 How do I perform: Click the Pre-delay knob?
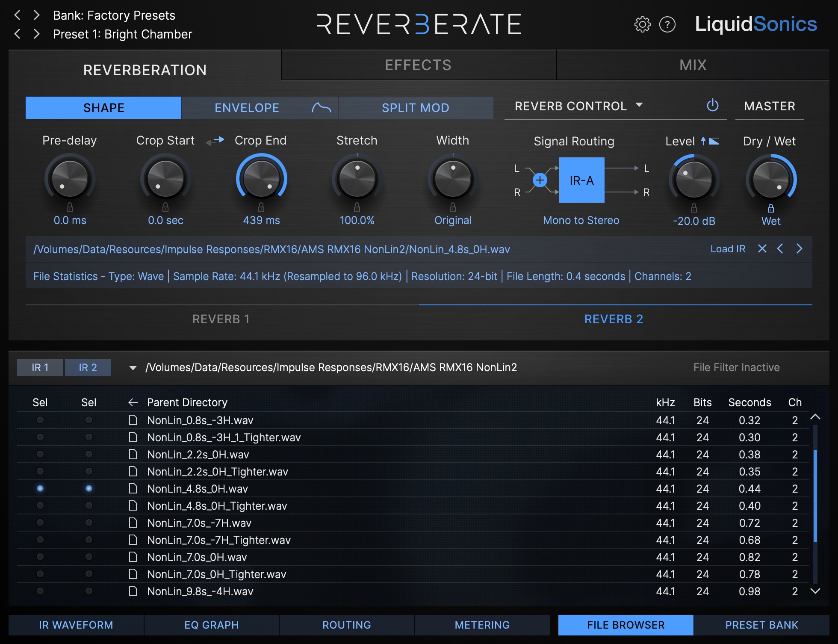point(70,179)
